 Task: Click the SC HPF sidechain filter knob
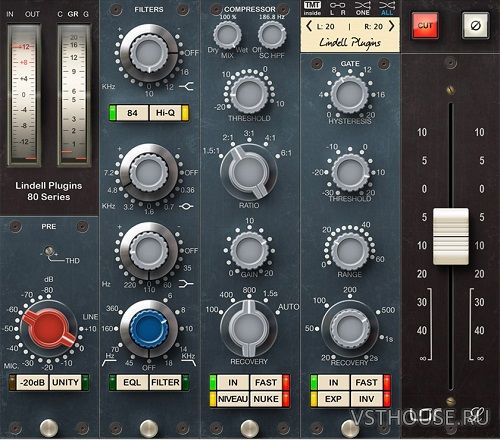coord(272,35)
